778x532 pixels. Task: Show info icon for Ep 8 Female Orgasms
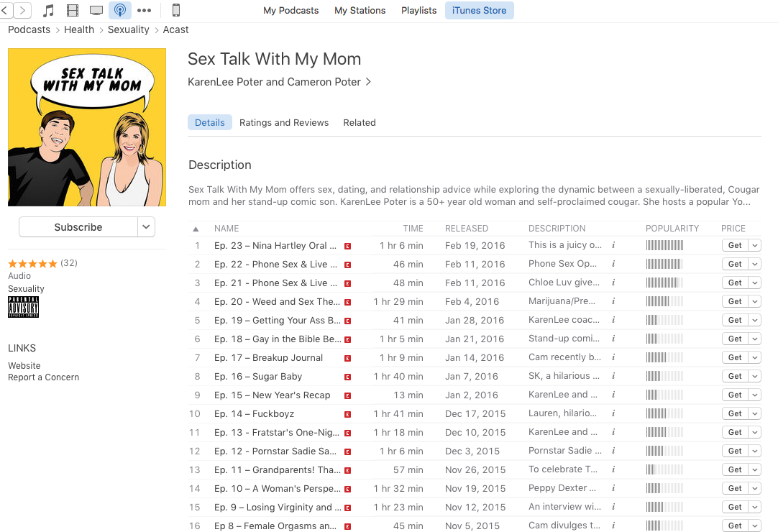[x=613, y=526]
